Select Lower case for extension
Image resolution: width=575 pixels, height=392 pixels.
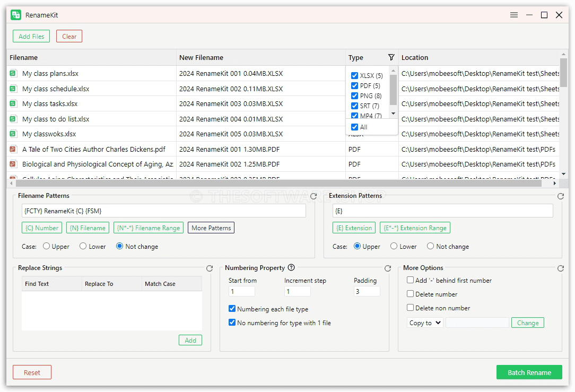tap(394, 246)
